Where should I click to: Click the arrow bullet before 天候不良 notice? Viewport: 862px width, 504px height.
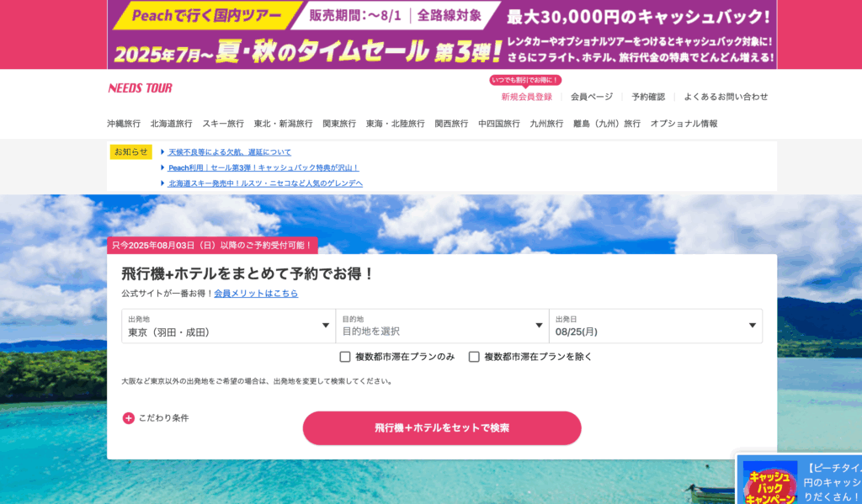click(162, 151)
